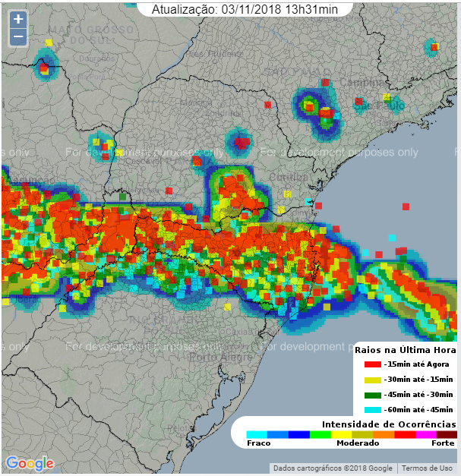Viewport: 461px width, 476px height.
Task: Zoom in with the plus button
Action: [x=18, y=20]
